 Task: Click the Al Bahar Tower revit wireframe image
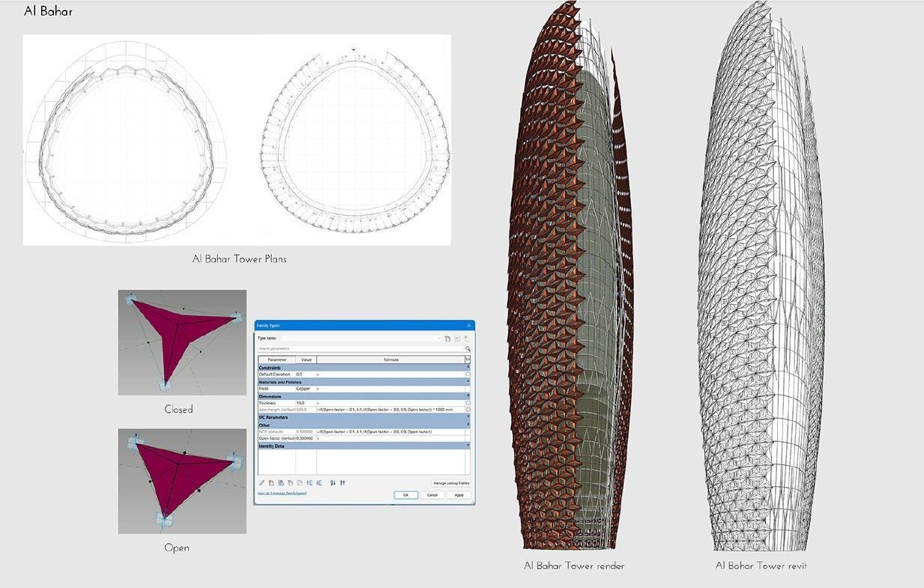(x=760, y=277)
